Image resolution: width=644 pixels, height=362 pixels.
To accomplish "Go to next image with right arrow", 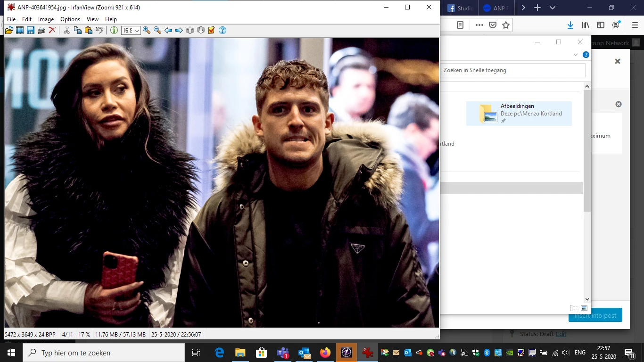I will 179,31.
